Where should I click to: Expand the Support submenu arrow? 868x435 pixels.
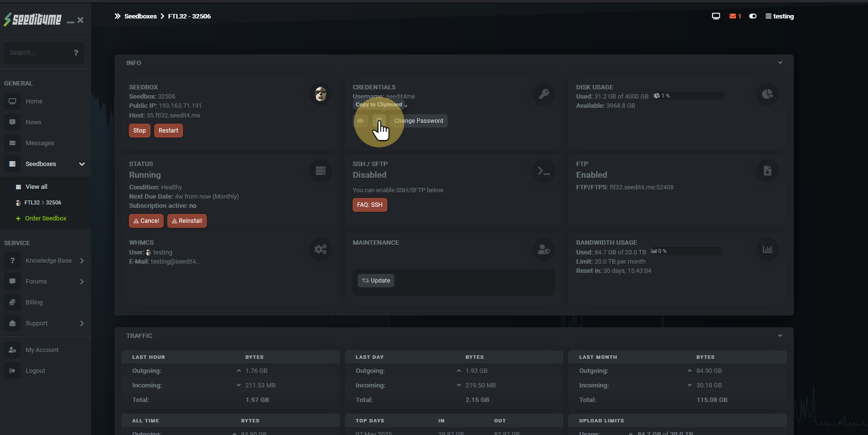(x=82, y=323)
